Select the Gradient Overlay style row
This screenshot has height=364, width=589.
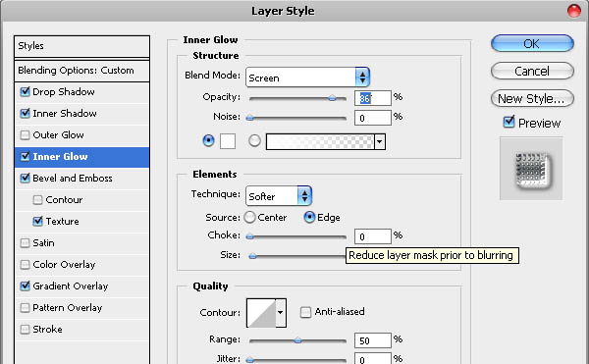(x=81, y=286)
